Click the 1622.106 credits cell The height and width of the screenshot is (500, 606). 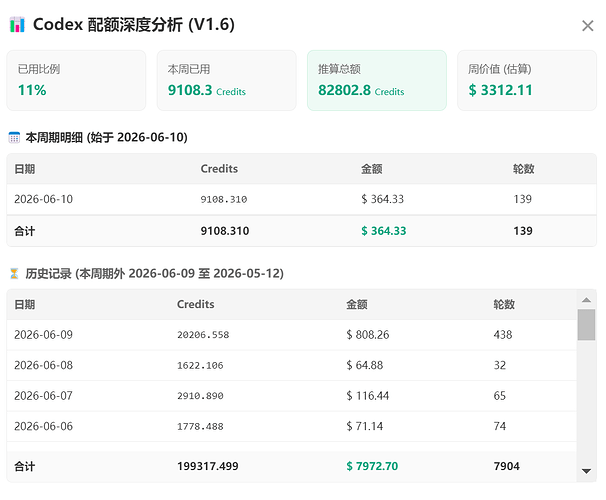point(200,366)
